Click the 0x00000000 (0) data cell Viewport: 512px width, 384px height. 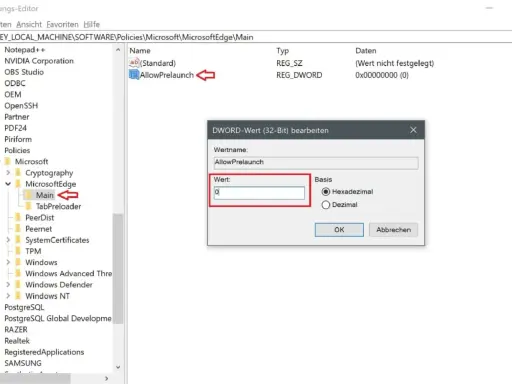point(382,75)
